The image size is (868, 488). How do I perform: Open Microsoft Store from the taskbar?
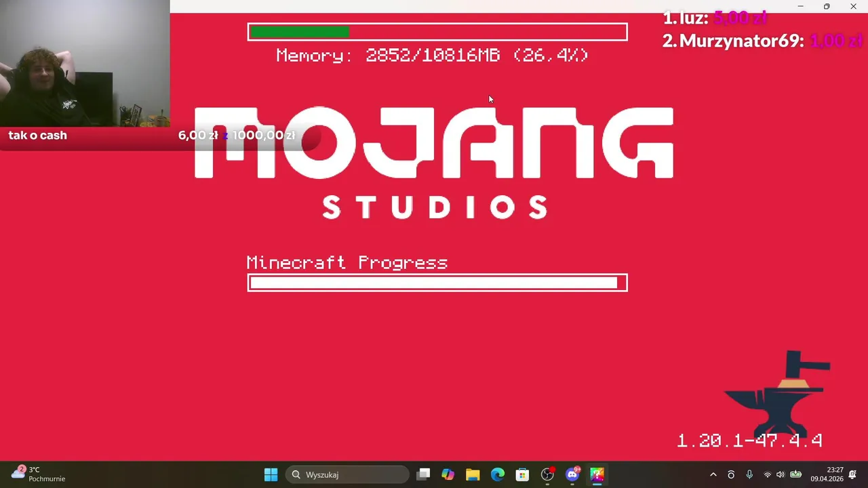522,474
